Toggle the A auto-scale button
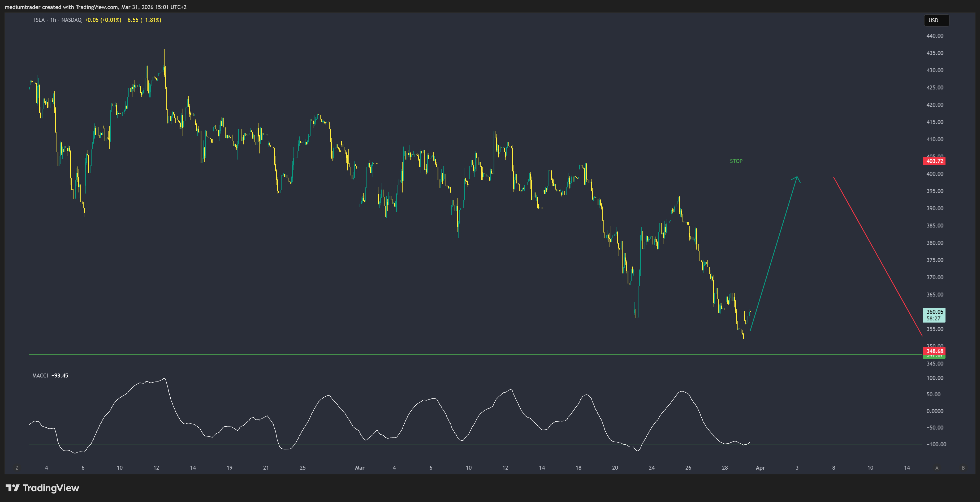This screenshot has width=980, height=502. [x=937, y=468]
